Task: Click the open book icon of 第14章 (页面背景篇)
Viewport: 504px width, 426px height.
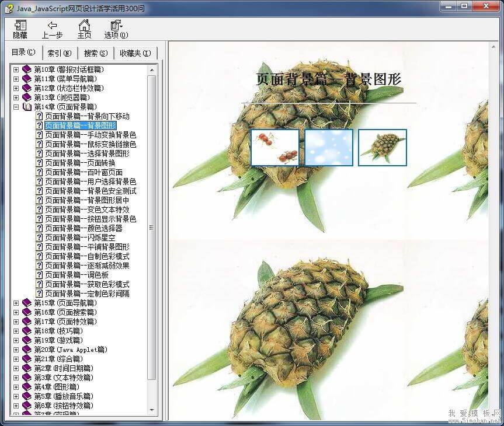Action: tap(27, 106)
